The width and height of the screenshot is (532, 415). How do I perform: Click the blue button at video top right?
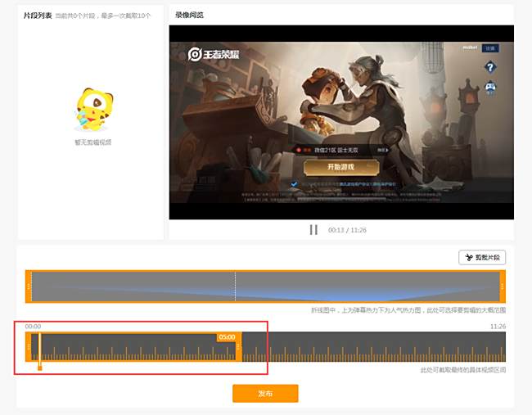coord(490,48)
